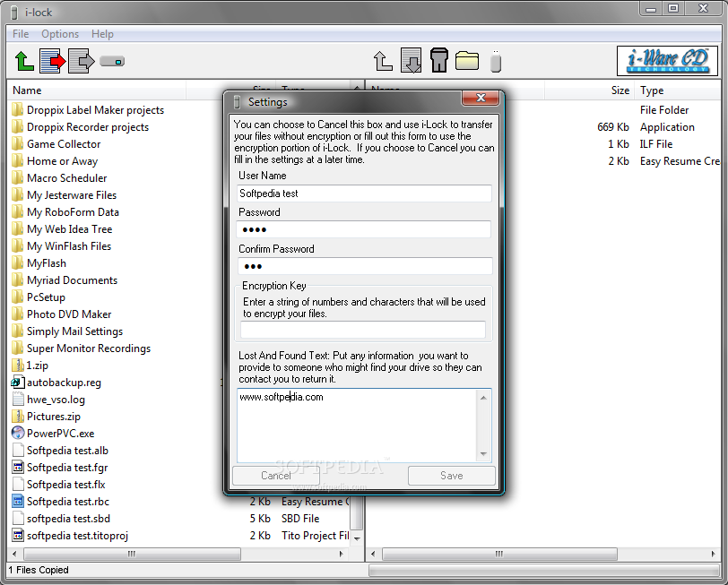Viewport: 728px width, 585px height.
Task: Click the autobackup.reg registry file icon
Action: (x=18, y=383)
